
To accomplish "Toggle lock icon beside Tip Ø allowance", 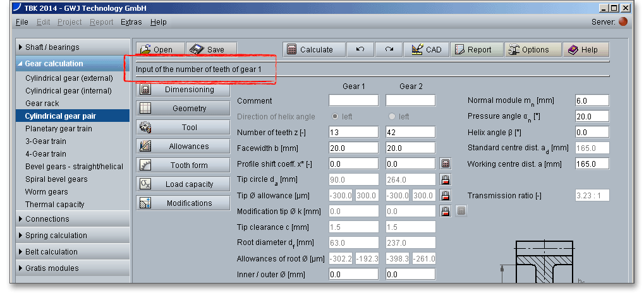I will click(445, 195).
